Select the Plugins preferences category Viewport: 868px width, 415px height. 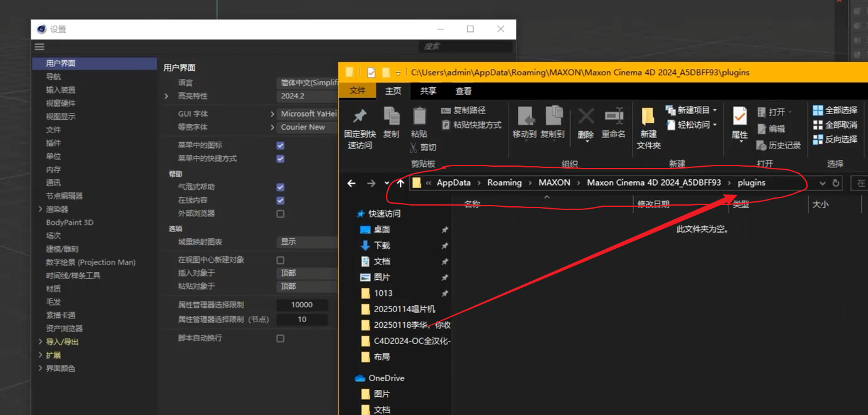point(53,143)
